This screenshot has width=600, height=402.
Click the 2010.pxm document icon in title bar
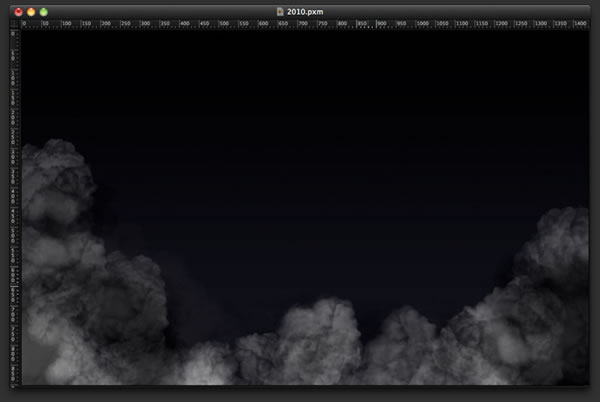280,12
